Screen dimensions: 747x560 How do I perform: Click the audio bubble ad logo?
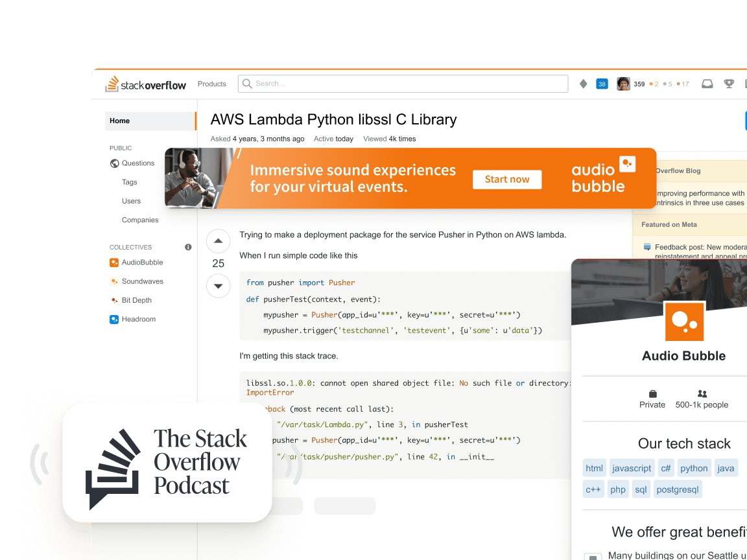click(x=603, y=174)
